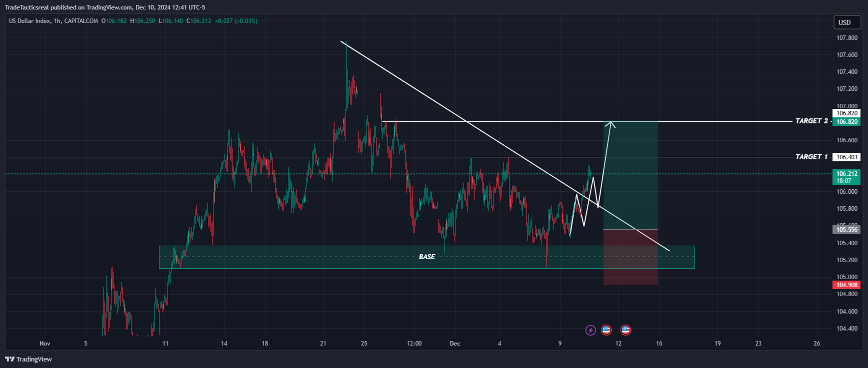868x368 pixels.
Task: Click date 19 on the time axis
Action: click(717, 344)
